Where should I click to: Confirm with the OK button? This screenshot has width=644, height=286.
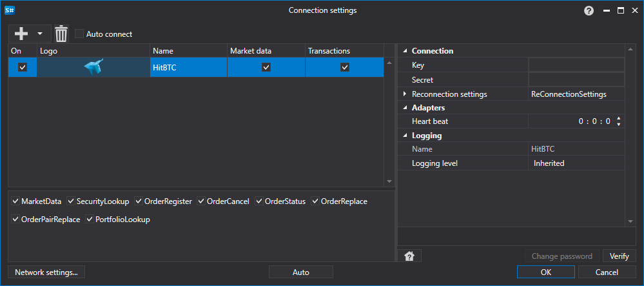[x=546, y=272]
